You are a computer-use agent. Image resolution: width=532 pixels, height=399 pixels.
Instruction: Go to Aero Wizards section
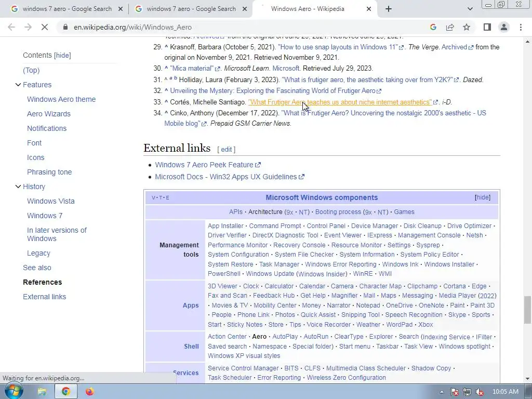(x=49, y=114)
